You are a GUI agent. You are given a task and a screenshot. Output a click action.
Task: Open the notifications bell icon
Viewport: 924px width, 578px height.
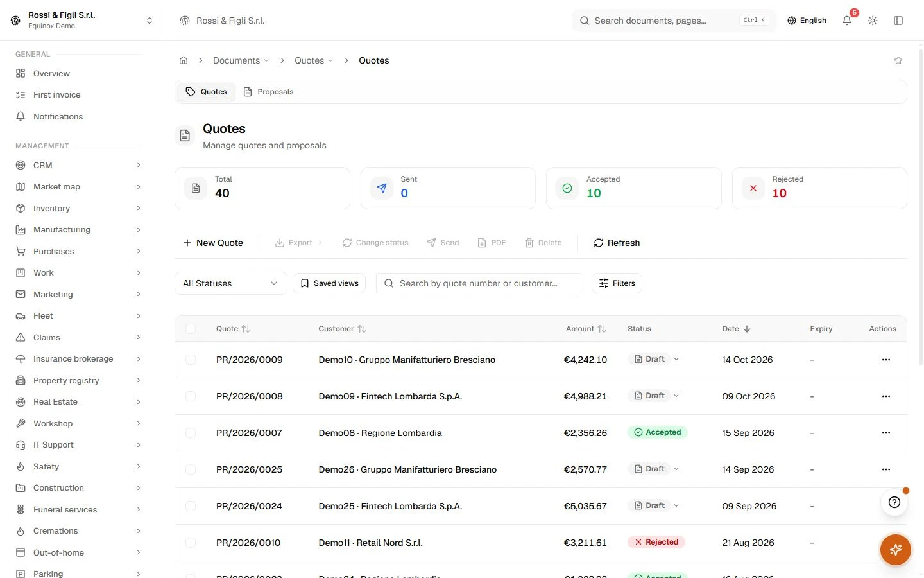pos(847,21)
